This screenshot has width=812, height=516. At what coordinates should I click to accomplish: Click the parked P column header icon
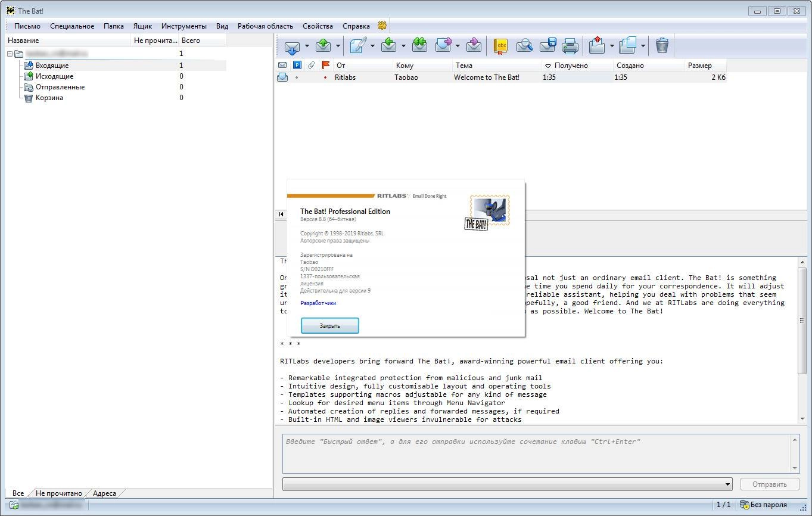click(x=297, y=65)
